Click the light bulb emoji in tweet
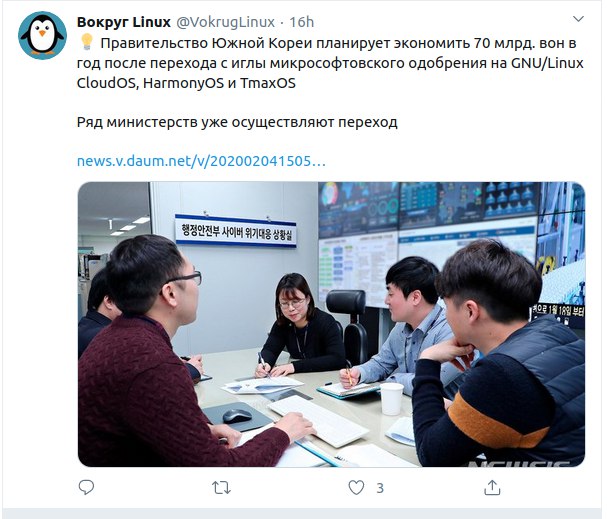Image resolution: width=607 pixels, height=519 pixels. 87,42
